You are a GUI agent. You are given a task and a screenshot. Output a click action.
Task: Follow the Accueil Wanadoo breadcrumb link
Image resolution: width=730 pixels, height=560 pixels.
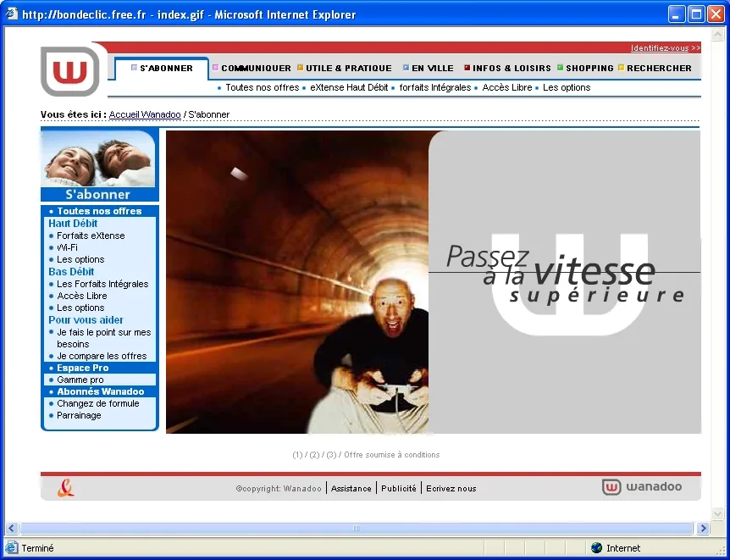145,114
